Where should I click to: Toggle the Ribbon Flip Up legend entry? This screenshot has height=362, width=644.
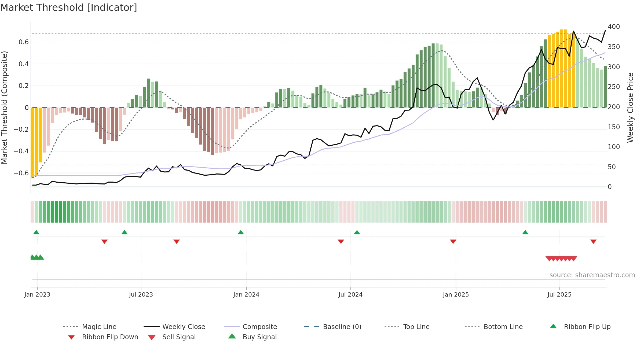coord(580,327)
